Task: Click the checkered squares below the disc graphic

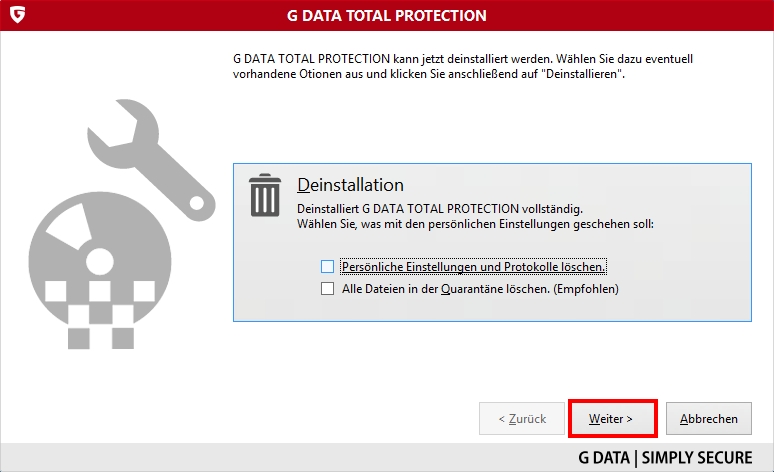Action: (x=100, y=315)
